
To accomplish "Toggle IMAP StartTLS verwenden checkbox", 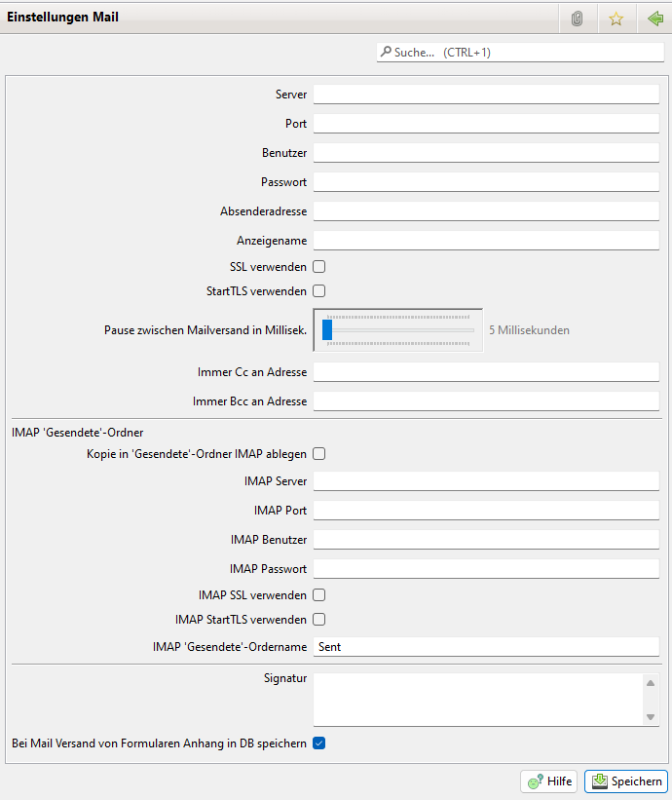I will (318, 619).
